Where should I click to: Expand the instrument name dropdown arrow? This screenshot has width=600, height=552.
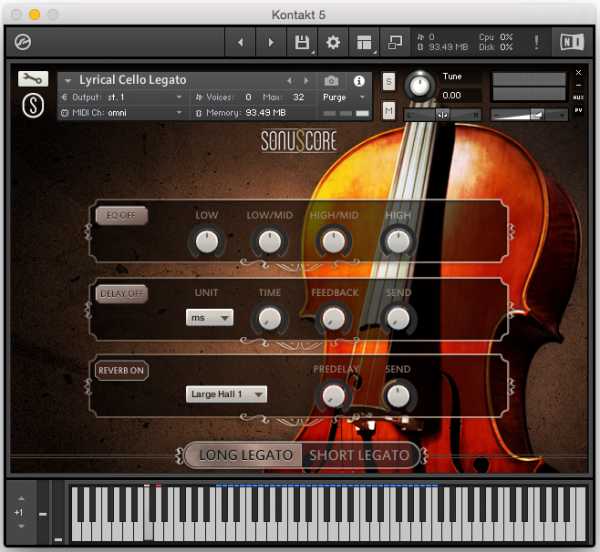point(68,81)
